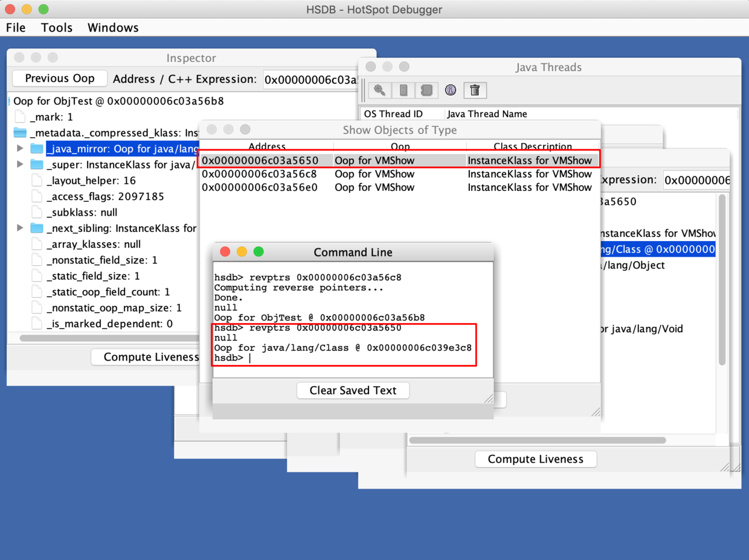Click the Previous Oop button
The width and height of the screenshot is (749, 560).
(x=60, y=79)
